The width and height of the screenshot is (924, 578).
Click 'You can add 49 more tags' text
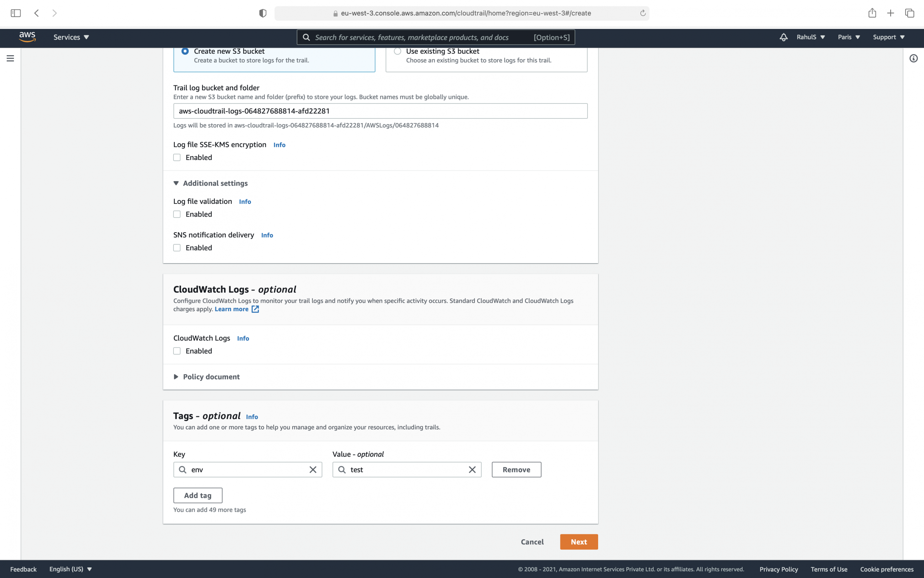[x=210, y=510]
